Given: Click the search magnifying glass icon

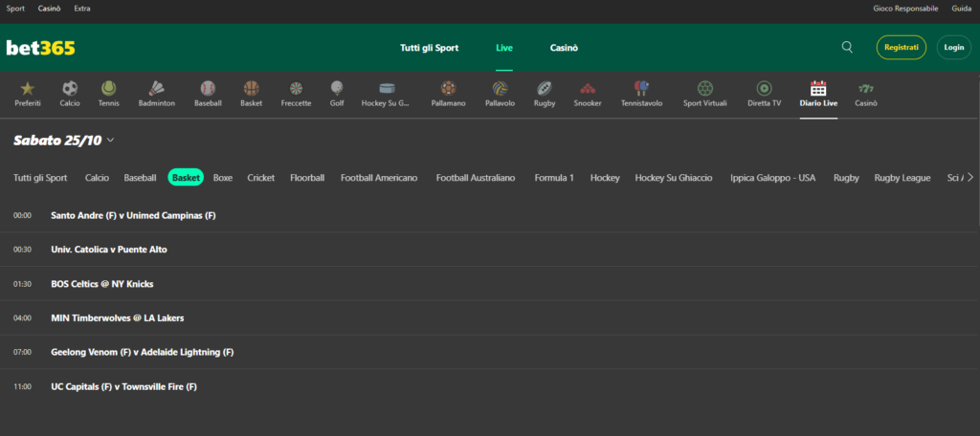Looking at the screenshot, I should (x=847, y=47).
